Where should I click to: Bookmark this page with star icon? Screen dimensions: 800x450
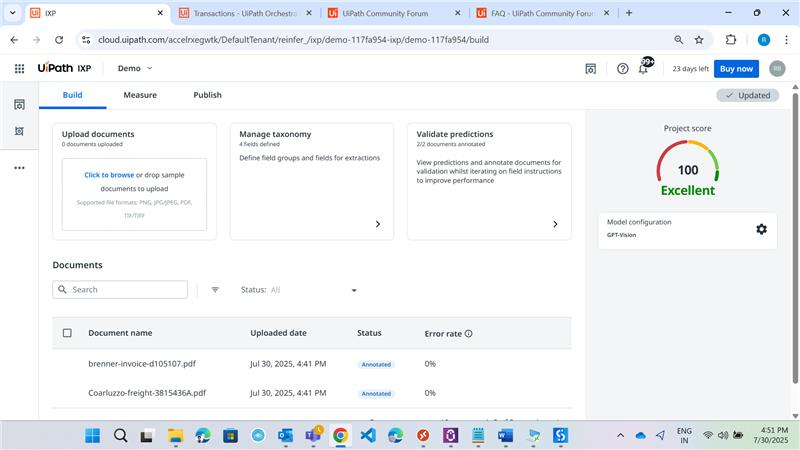point(699,40)
